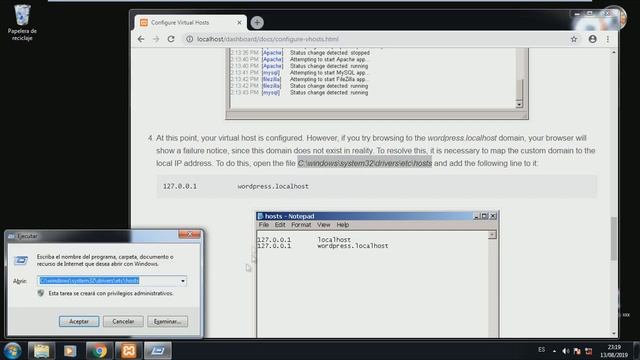Click the Ejecutar dialog program icon
This screenshot has height=360, width=640.
point(21,260)
